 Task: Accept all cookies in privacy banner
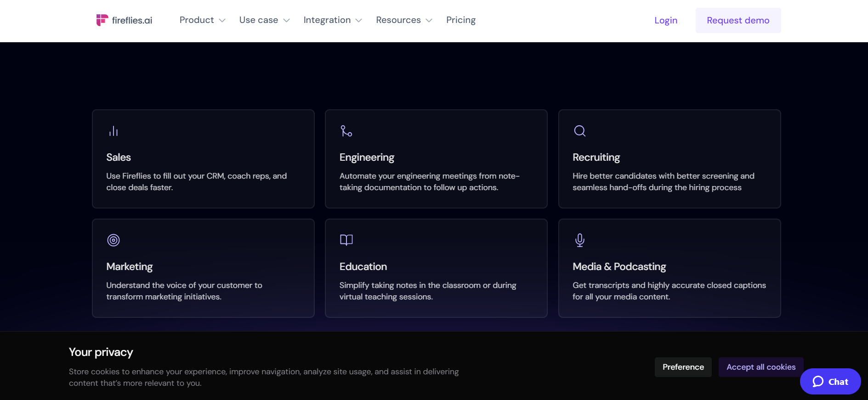click(x=760, y=367)
